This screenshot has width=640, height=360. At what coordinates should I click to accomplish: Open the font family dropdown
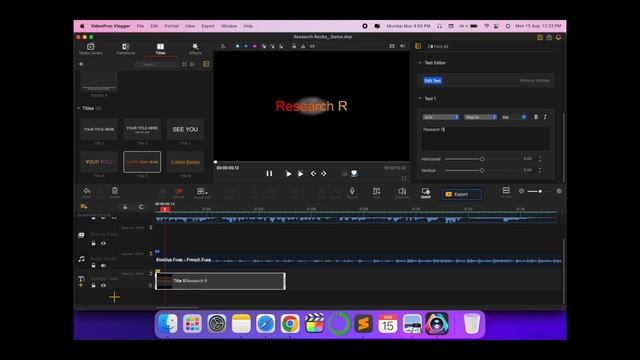pyautogui.click(x=441, y=117)
